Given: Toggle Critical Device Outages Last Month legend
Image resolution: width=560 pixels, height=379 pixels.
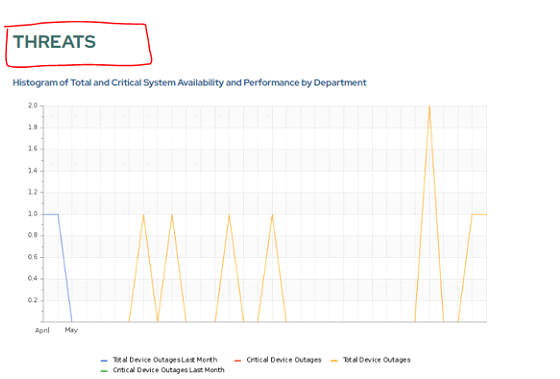Looking at the screenshot, I should pyautogui.click(x=169, y=370).
